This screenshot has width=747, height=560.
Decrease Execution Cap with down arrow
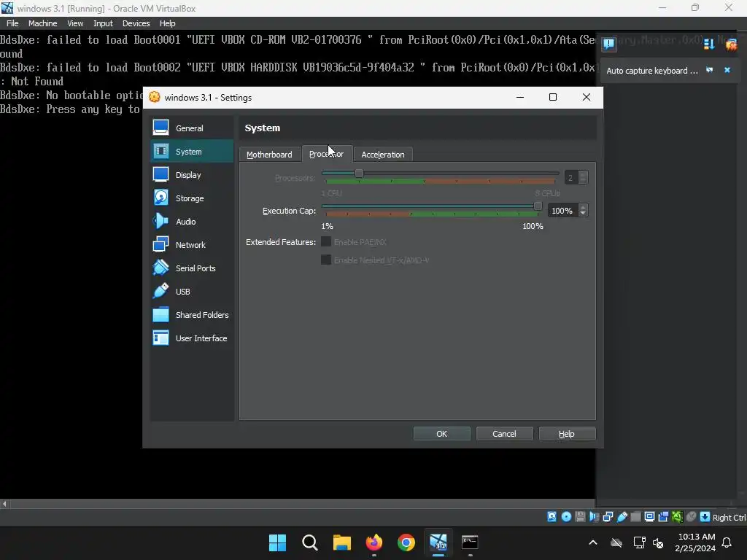click(x=583, y=214)
